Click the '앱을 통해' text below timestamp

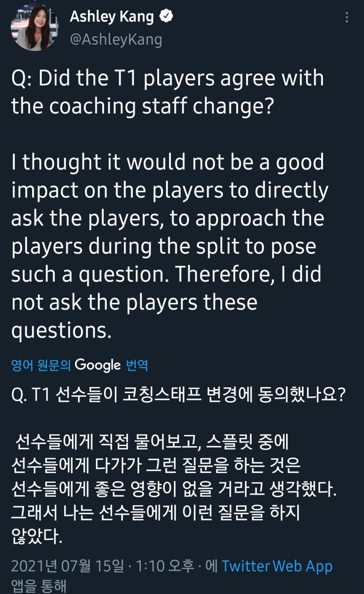tap(39, 586)
